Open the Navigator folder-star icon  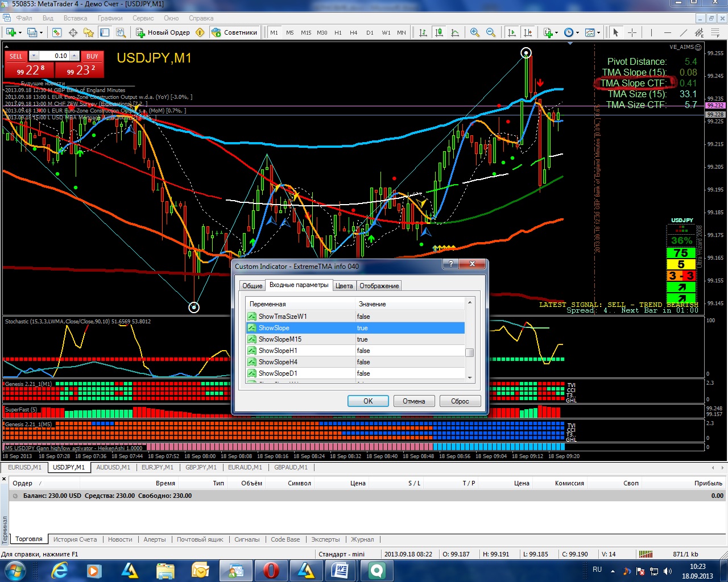[x=89, y=32]
